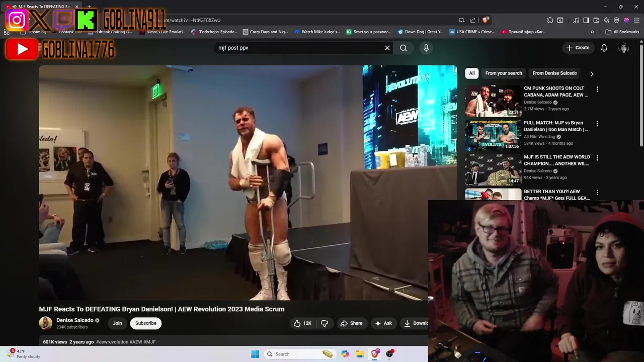The width and height of the screenshot is (644, 362).
Task: Click the Join button
Action: point(117,323)
